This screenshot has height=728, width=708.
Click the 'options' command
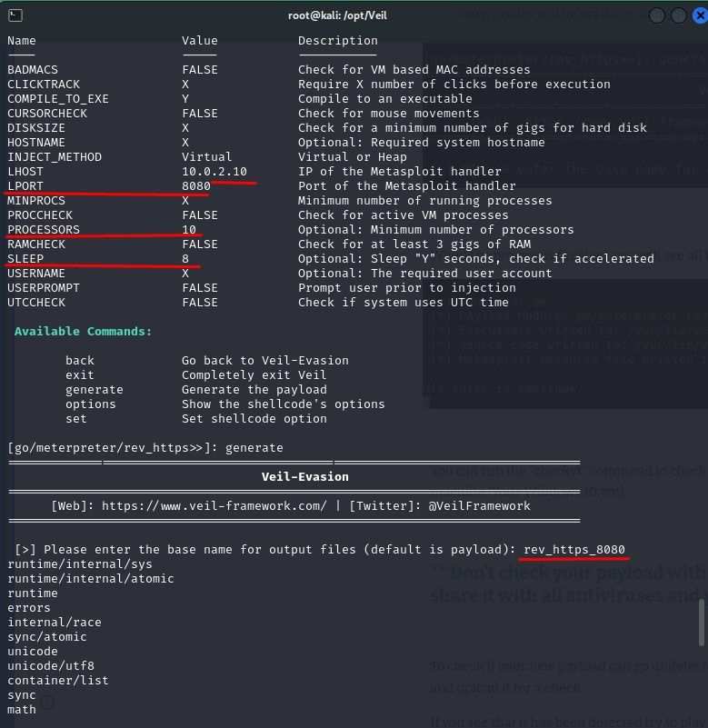click(x=91, y=404)
